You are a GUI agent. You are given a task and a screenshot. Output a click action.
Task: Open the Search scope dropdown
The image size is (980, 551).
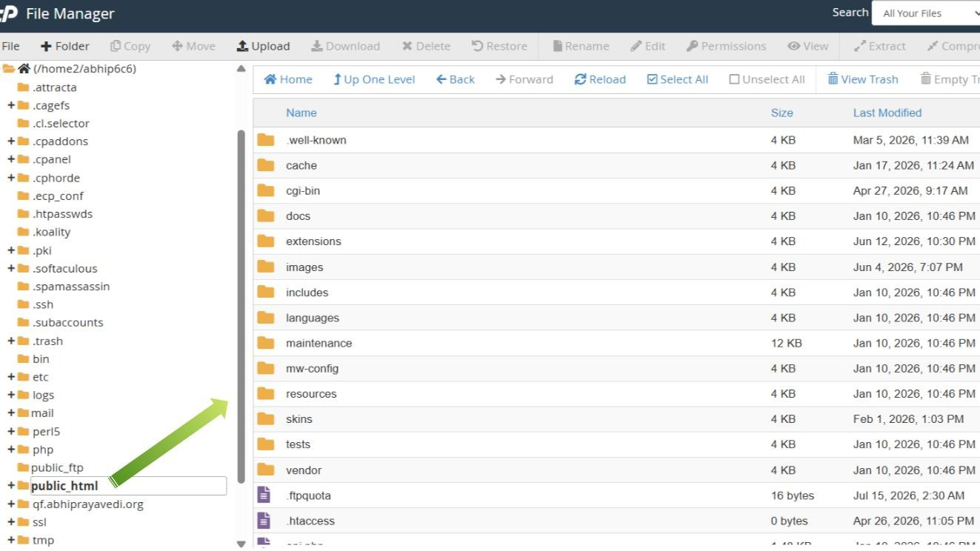pos(926,13)
